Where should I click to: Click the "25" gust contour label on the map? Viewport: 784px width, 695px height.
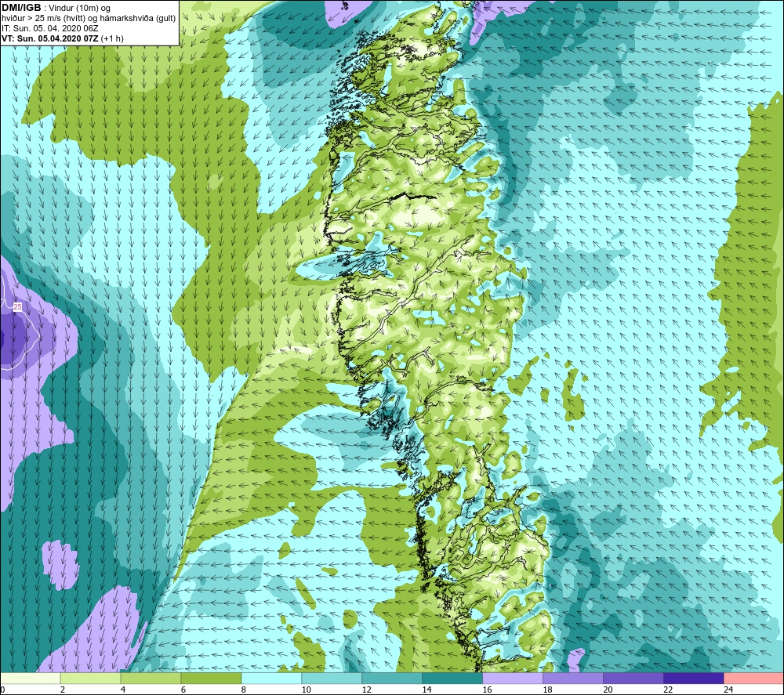(x=17, y=307)
